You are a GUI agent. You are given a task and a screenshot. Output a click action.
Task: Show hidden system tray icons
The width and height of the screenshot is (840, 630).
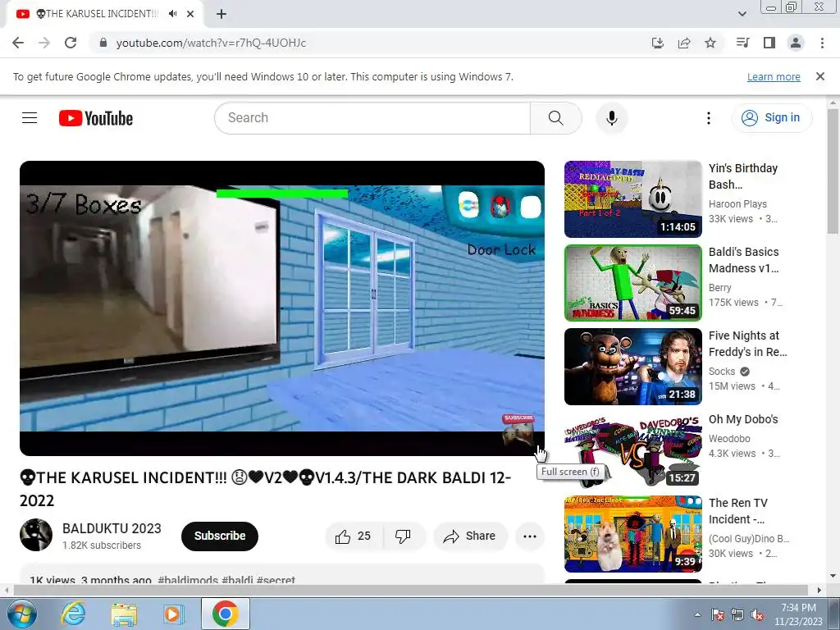point(697,614)
